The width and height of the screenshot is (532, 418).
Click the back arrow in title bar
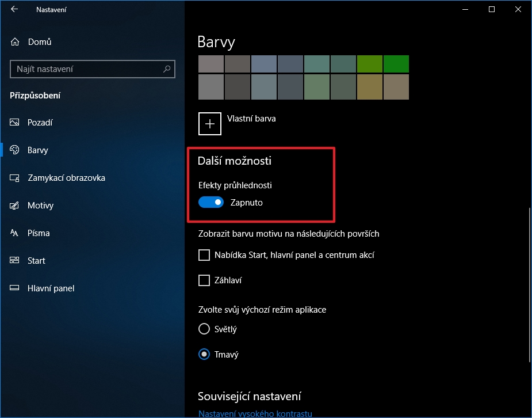click(14, 9)
